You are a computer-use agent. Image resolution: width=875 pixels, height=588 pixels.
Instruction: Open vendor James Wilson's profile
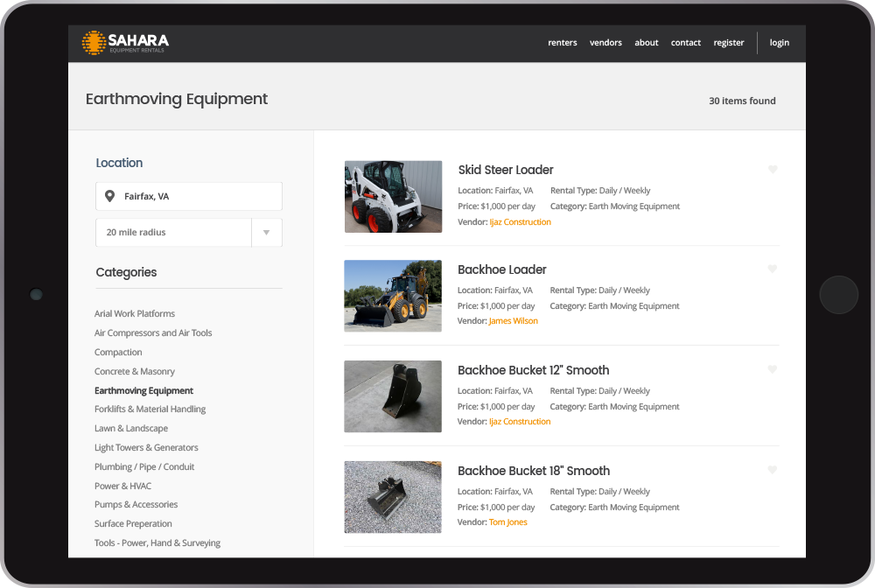514,321
